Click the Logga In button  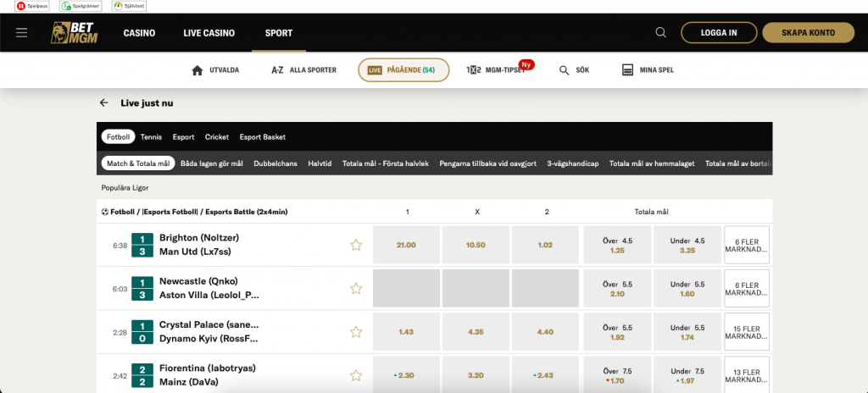719,33
